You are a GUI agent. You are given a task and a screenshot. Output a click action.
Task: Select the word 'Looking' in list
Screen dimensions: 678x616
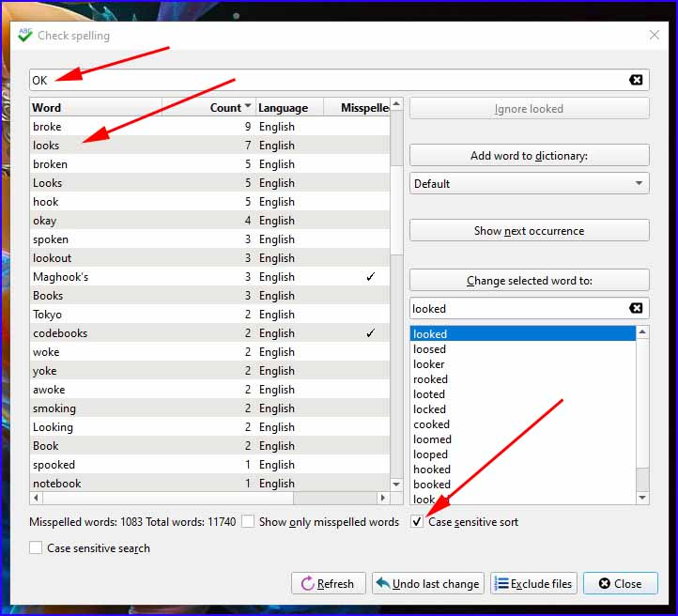tap(209, 427)
